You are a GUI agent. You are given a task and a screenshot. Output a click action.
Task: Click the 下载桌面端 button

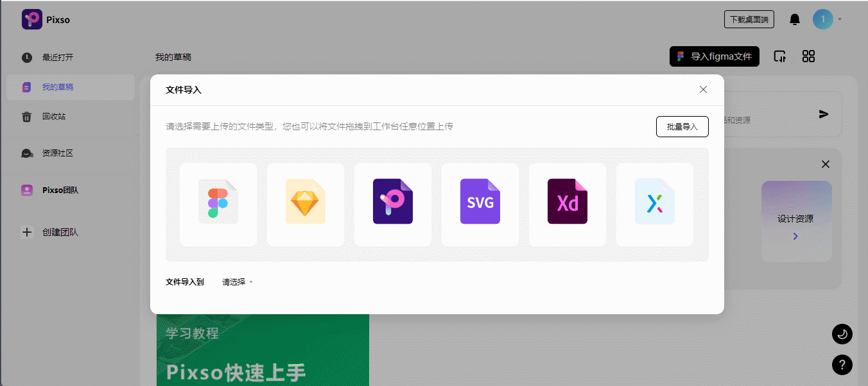click(x=749, y=20)
